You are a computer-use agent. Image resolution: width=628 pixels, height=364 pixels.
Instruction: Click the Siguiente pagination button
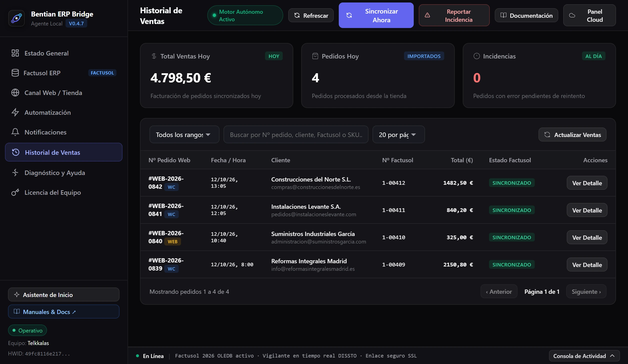pos(586,291)
